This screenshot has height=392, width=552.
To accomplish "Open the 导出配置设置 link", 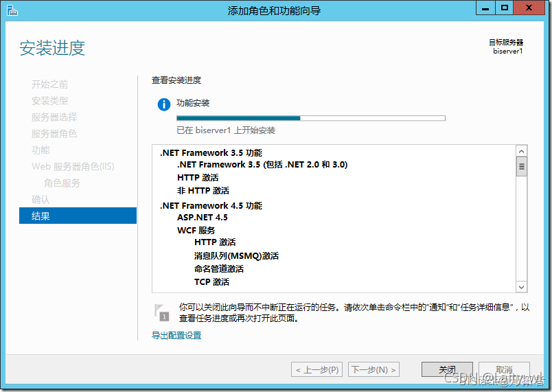I will [176, 335].
